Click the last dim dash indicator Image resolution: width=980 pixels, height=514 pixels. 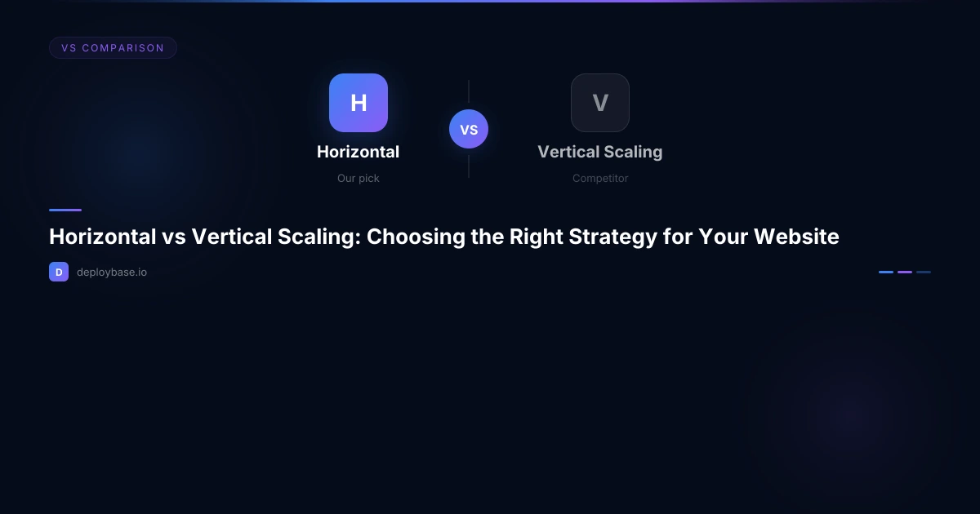[924, 272]
